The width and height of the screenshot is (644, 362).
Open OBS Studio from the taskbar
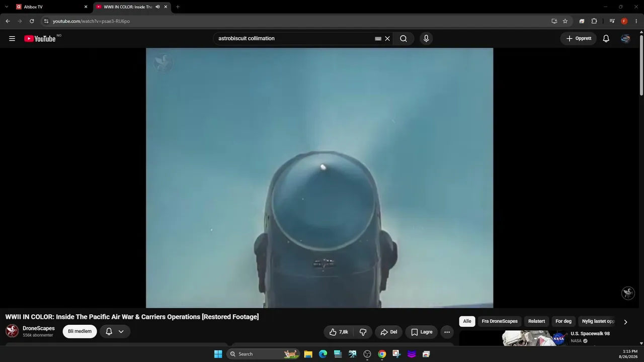coord(367,354)
